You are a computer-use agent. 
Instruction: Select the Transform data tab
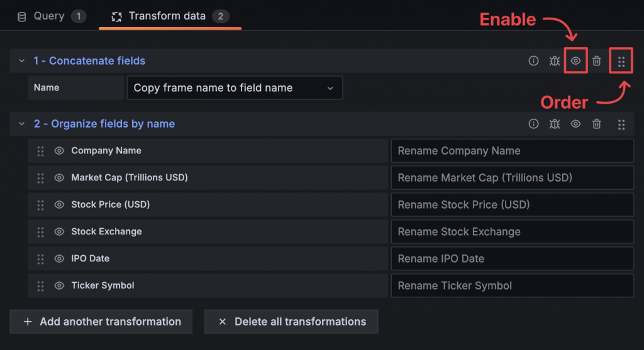[167, 16]
